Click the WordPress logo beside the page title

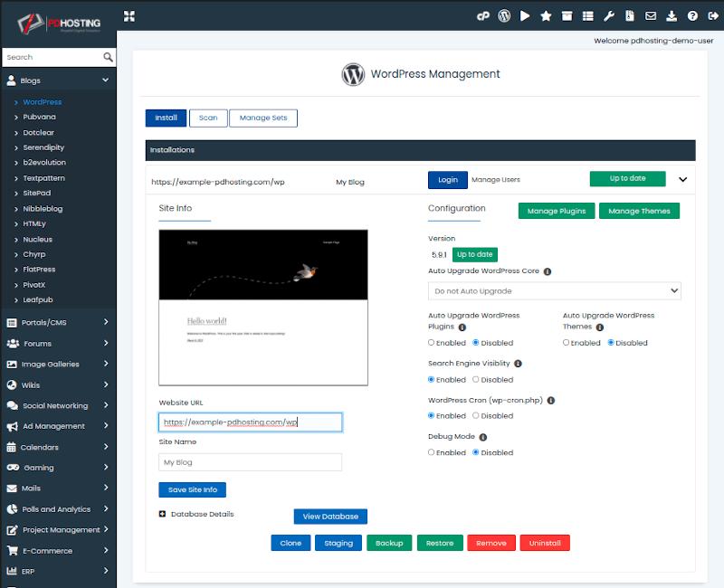(353, 74)
